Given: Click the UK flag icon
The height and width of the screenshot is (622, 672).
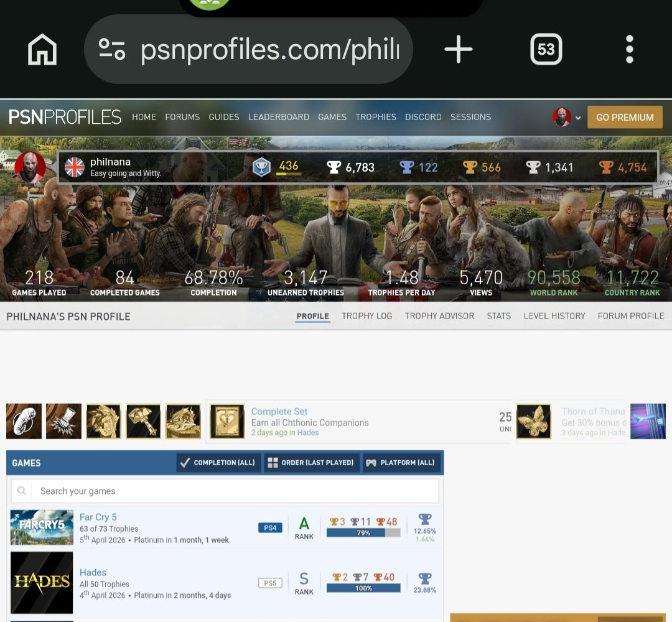Looking at the screenshot, I should click(x=75, y=167).
